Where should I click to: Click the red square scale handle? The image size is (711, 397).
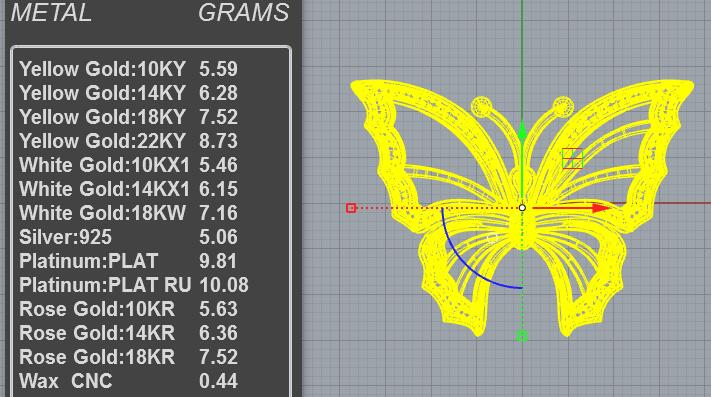tap(351, 208)
